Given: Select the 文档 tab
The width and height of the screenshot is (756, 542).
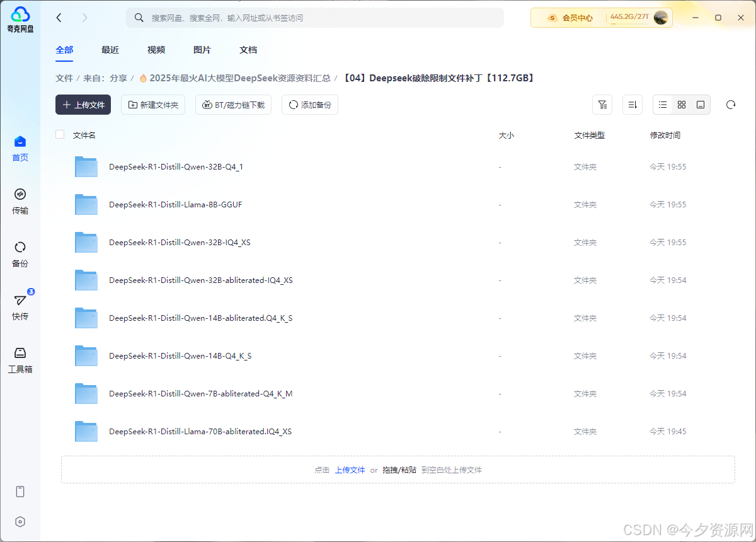Looking at the screenshot, I should 248,50.
